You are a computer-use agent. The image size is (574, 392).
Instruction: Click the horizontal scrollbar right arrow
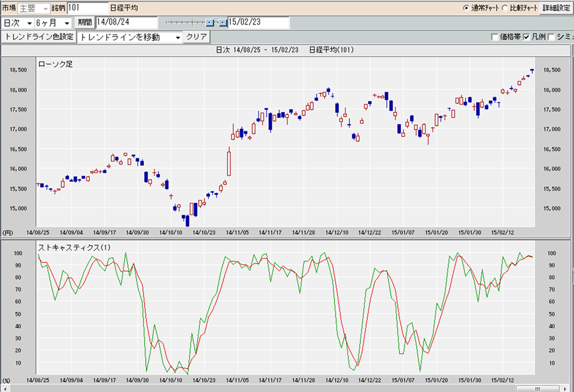(x=566, y=389)
